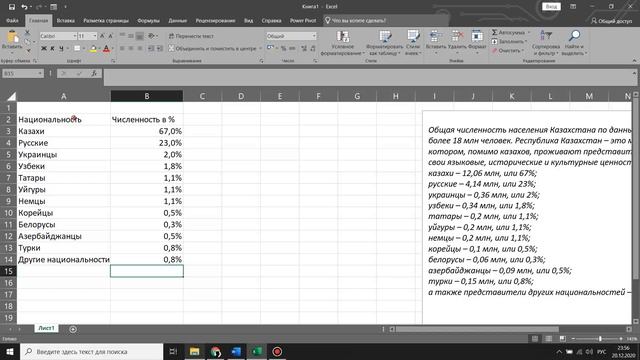Click the Insert cells icon

(x=436, y=37)
